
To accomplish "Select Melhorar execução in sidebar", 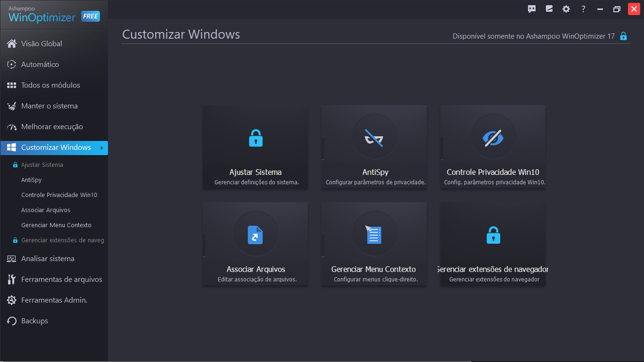I will click(x=52, y=127).
